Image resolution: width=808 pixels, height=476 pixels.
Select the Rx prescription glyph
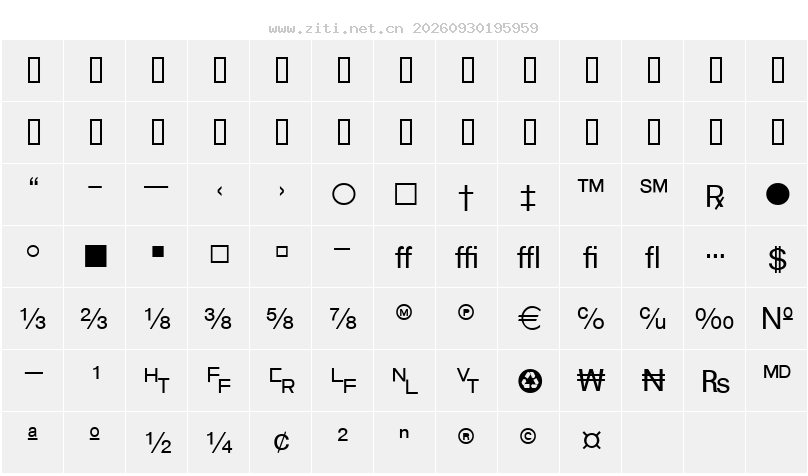point(715,197)
